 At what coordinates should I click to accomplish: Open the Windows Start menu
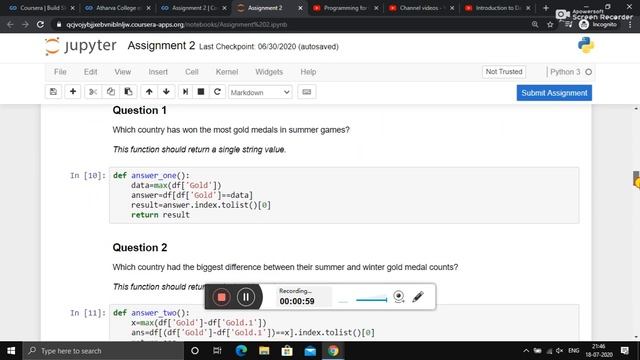coord(11,351)
